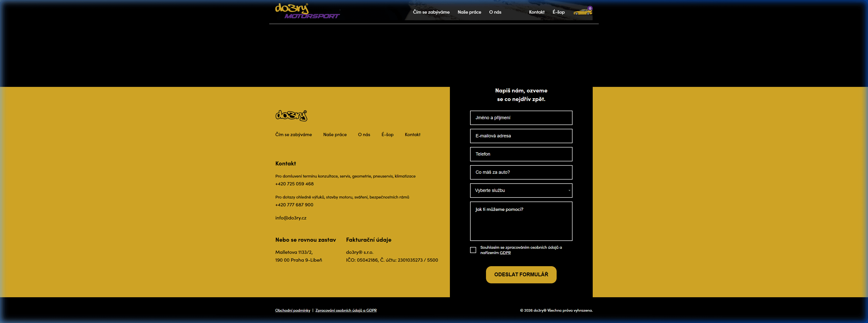Open Čím se zabýváme in header menu

431,12
